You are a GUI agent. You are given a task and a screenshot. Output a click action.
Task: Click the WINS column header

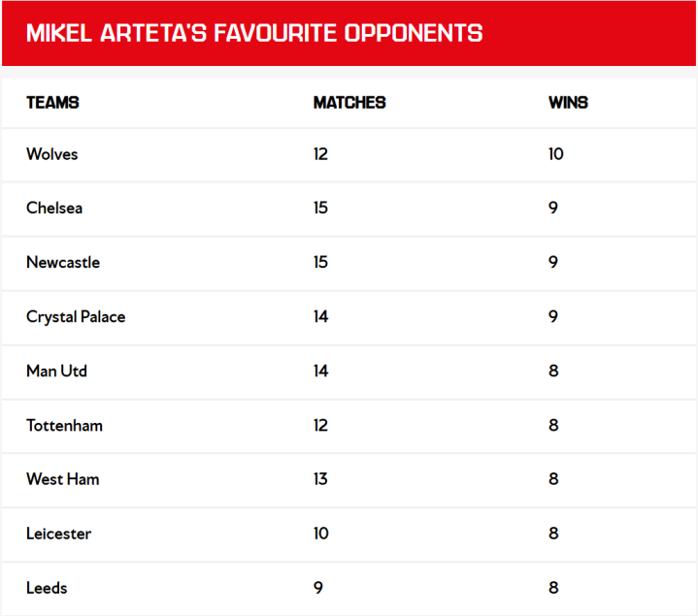pos(568,103)
